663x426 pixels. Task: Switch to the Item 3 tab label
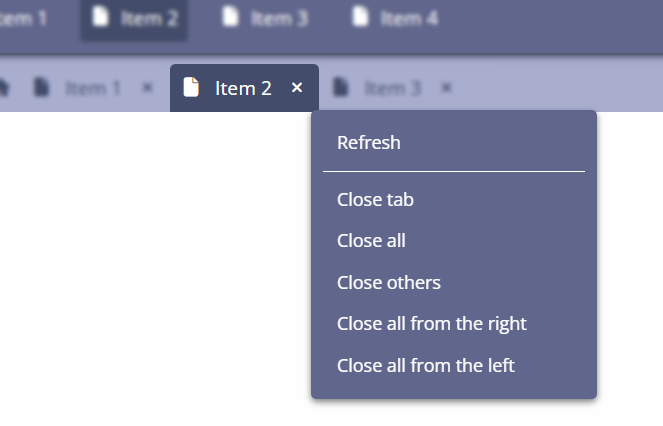click(x=392, y=88)
